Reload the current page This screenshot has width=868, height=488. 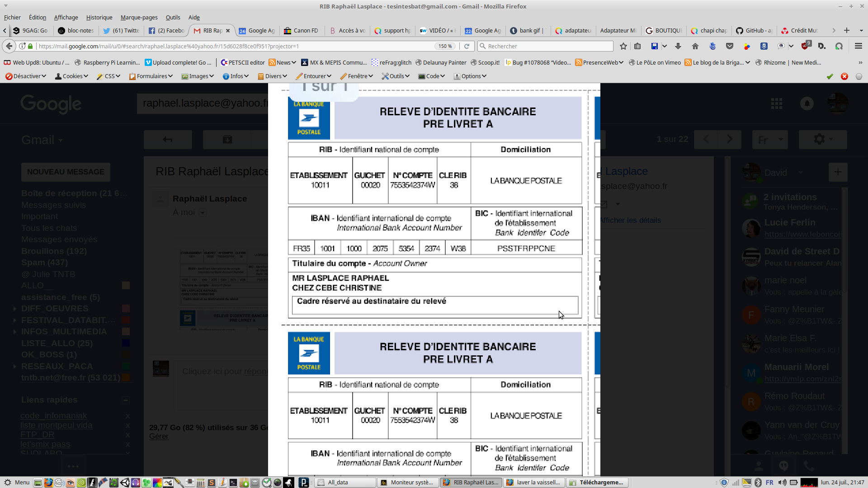click(x=467, y=46)
